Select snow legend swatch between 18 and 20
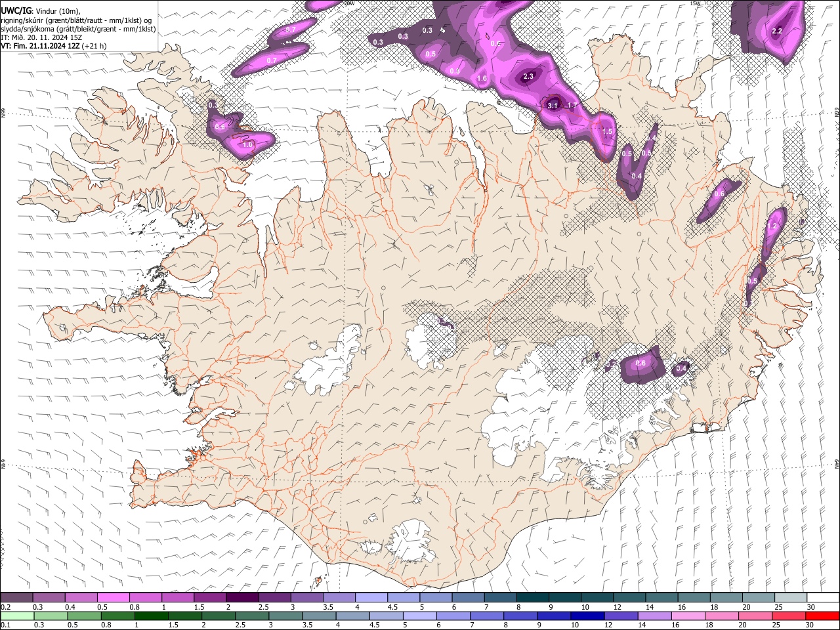This screenshot has height=630, width=840. 727,597
